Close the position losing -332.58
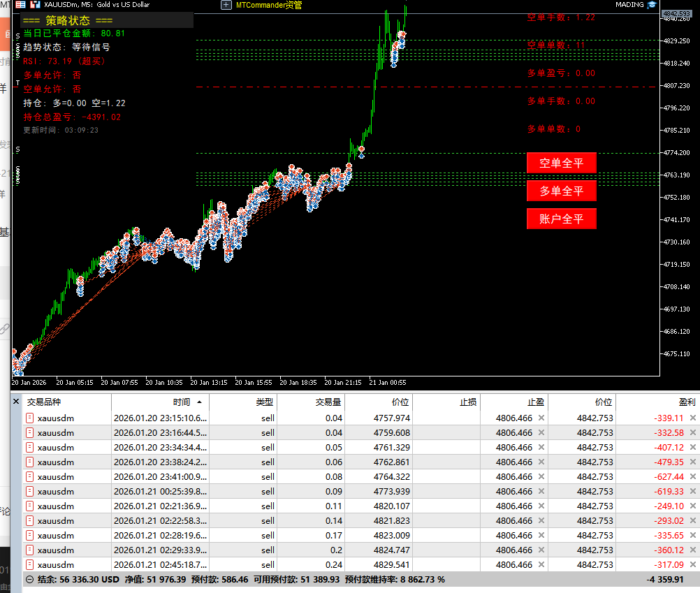This screenshot has height=593, width=700. pos(693,433)
